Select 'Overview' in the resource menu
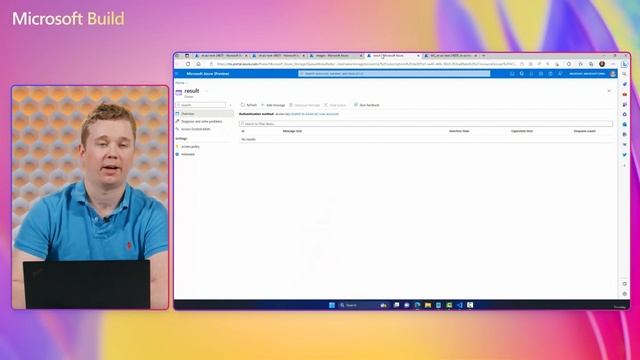This screenshot has width=640, height=360. [204, 114]
